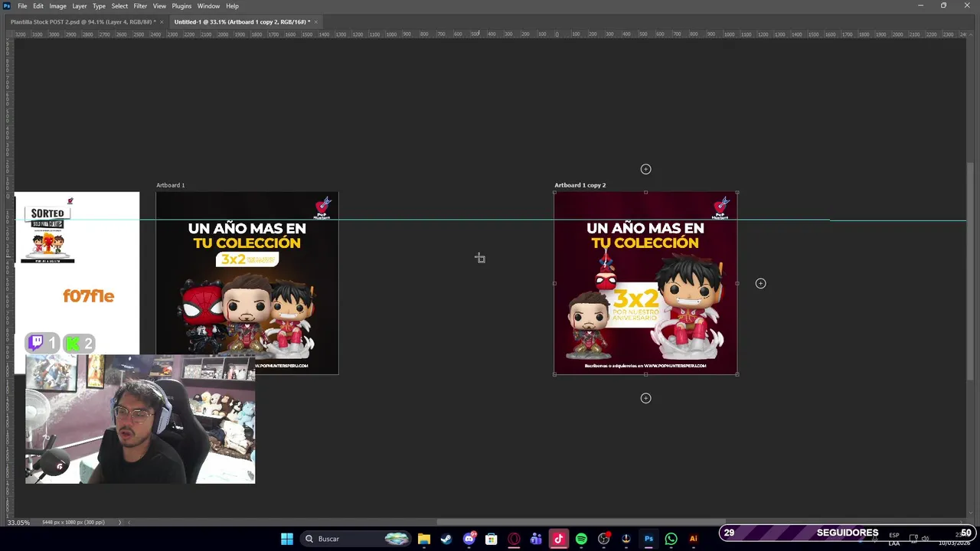Expand the status bar info arrow

point(119,523)
